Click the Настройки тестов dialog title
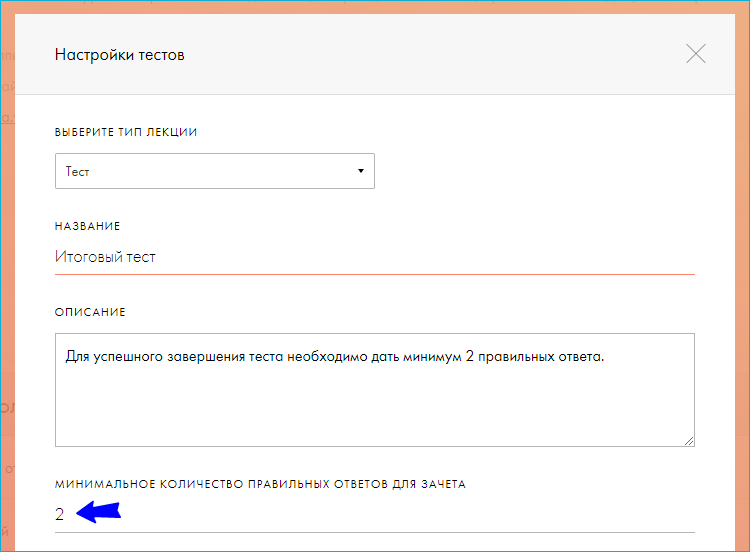 tap(120, 55)
